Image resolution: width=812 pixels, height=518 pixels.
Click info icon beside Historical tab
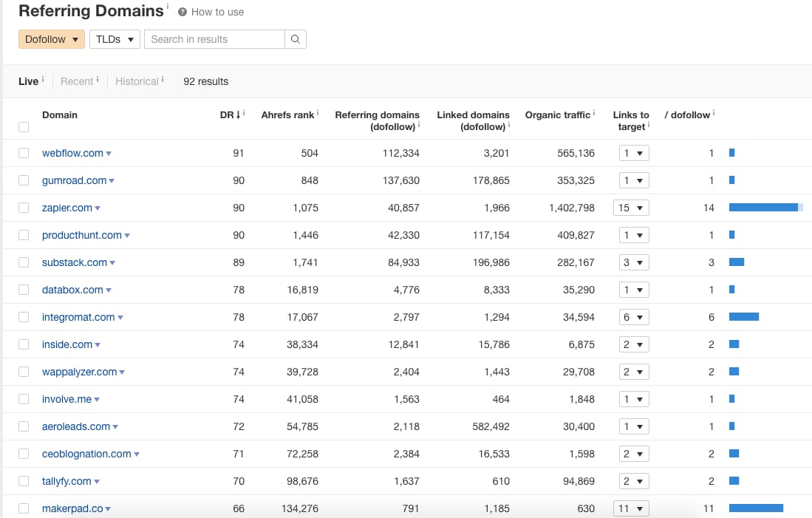point(163,79)
